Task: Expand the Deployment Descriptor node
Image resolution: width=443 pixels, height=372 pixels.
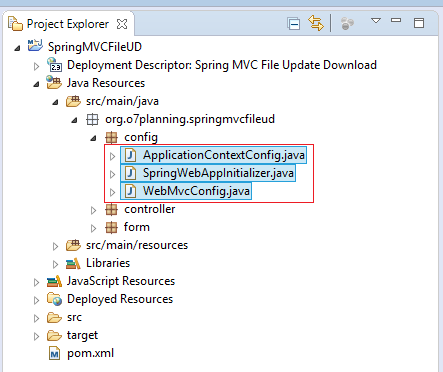Action: [36, 66]
